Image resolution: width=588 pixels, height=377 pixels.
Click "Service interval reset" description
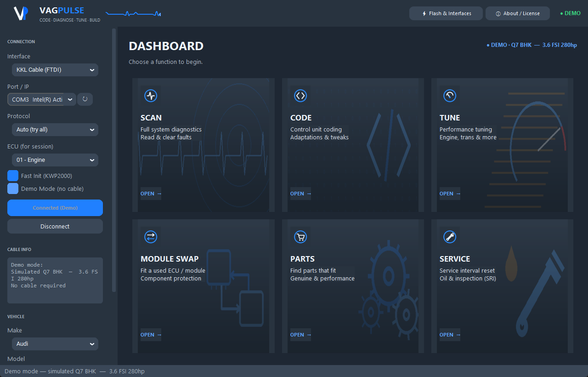(x=467, y=271)
